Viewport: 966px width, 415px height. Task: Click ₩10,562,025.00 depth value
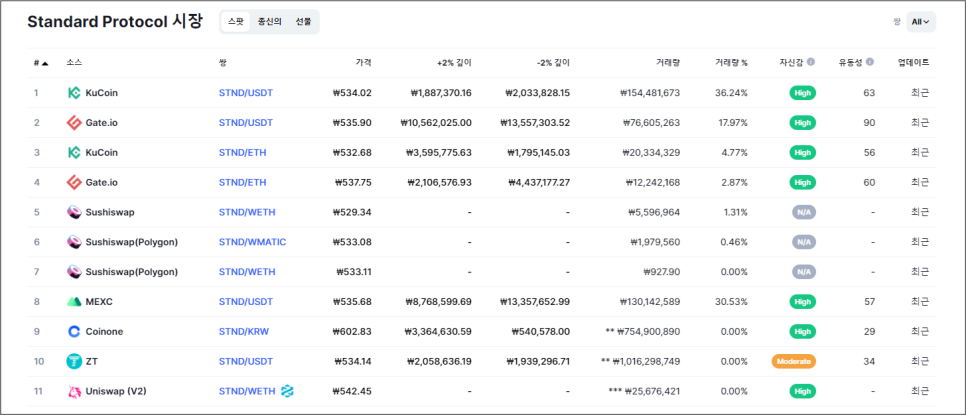tap(436, 123)
